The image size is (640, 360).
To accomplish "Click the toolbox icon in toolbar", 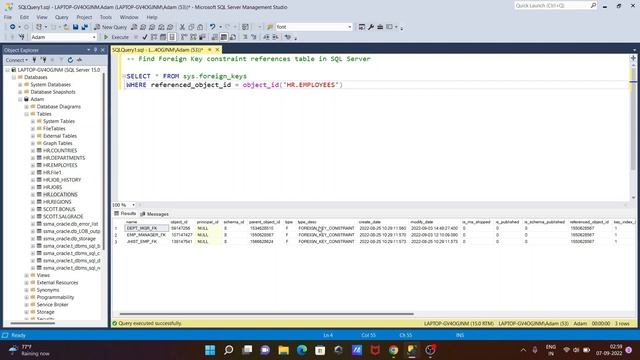I will (x=380, y=27).
